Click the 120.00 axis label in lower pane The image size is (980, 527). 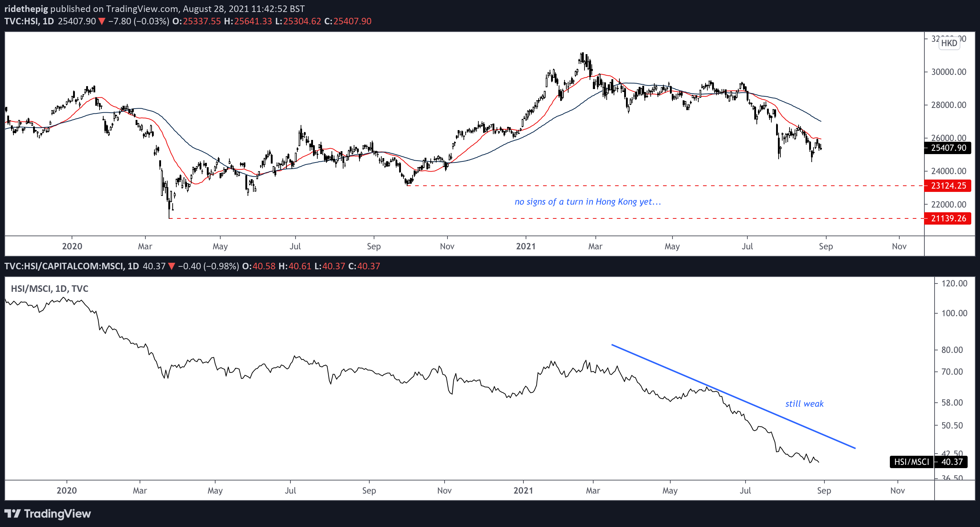(x=954, y=283)
